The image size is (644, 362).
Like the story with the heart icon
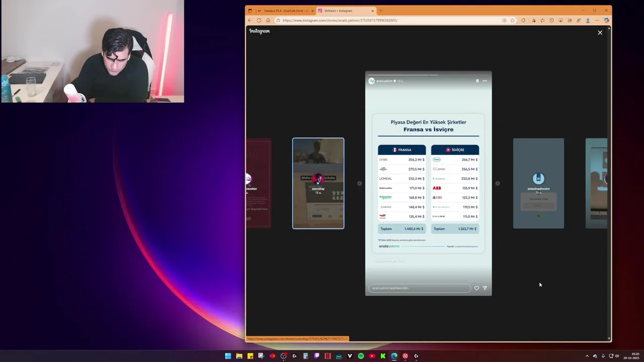pos(476,288)
